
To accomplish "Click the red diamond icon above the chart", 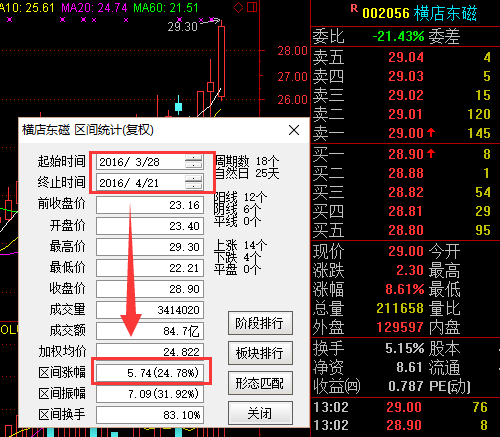I will (238, 7).
